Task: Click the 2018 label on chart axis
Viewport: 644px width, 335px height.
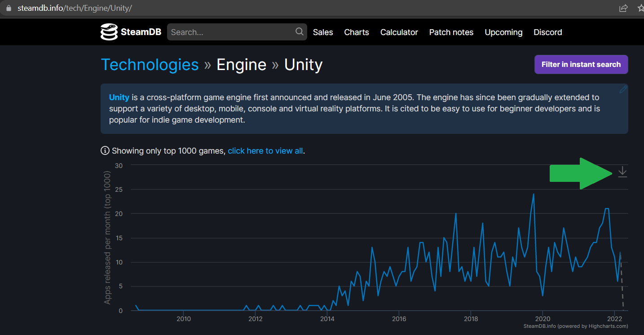Action: point(471,319)
